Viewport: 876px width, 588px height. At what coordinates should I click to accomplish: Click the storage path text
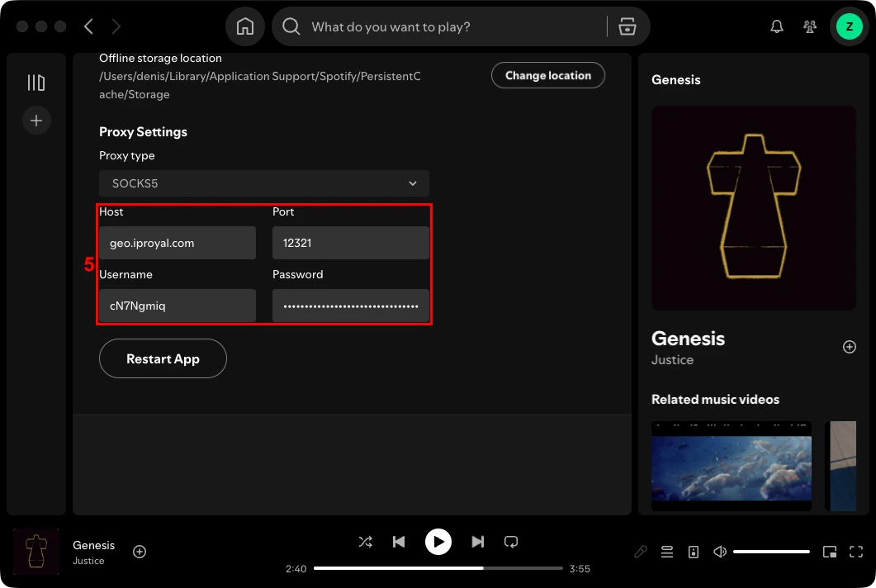[x=260, y=85]
